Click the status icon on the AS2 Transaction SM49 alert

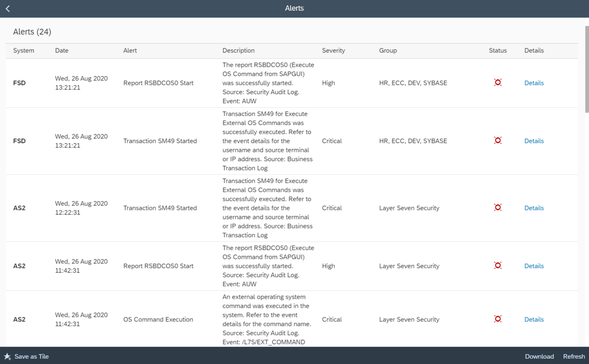click(498, 207)
